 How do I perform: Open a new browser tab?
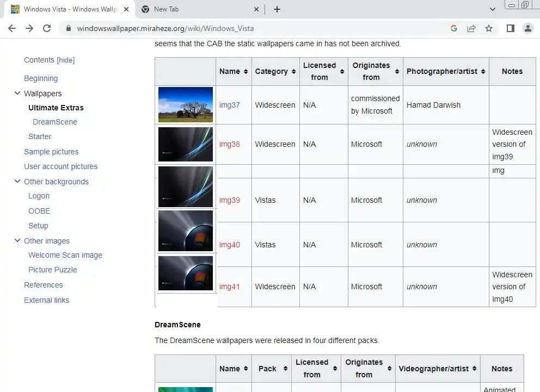pyautogui.click(x=277, y=9)
